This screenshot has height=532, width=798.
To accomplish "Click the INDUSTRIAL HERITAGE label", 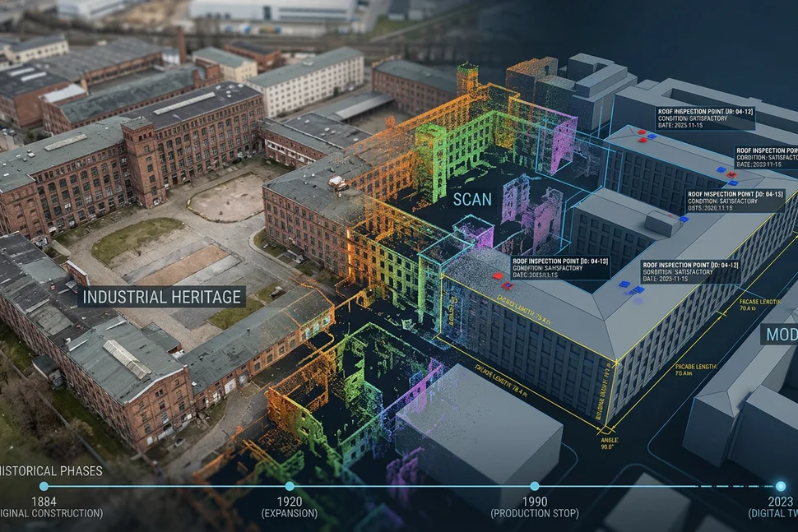I will point(161,297).
